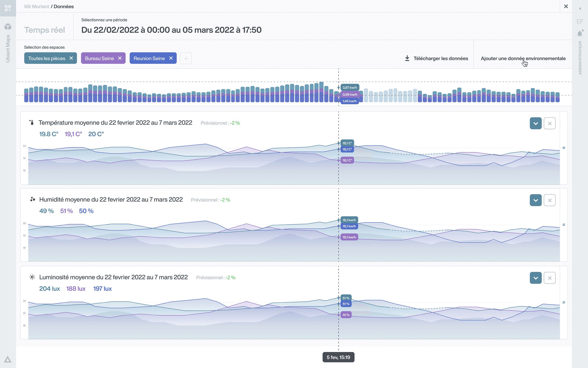This screenshot has width=588, height=368.
Task: Open Température chart hamburger menu icon
Action: coord(564,148)
